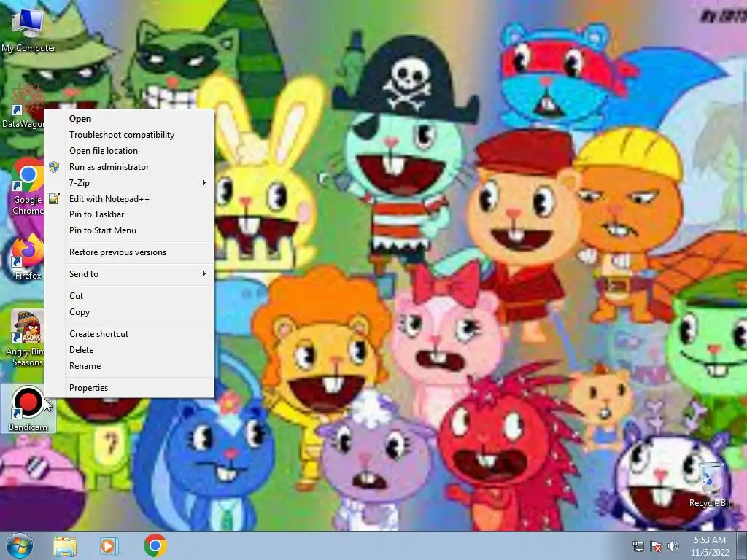Expand the 7-Zip submenu

(x=130, y=183)
